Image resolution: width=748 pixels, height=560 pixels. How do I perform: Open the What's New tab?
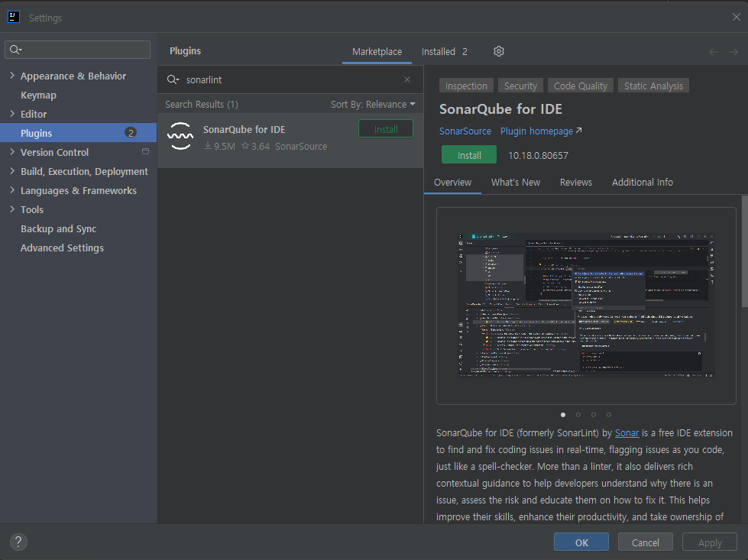(x=516, y=183)
